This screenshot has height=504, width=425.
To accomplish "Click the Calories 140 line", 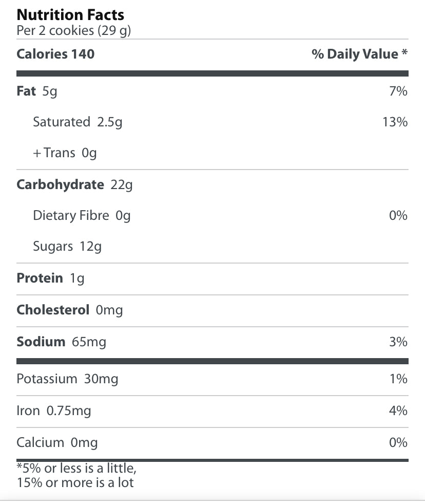I will 55,54.
